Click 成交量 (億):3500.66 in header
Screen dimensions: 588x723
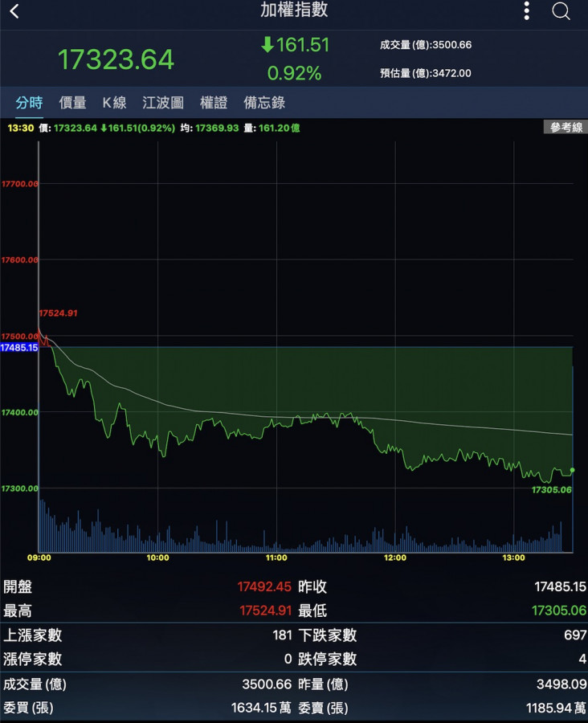426,45
